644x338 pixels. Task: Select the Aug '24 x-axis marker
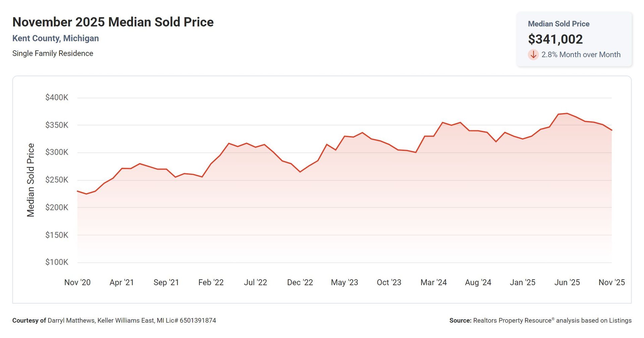pyautogui.click(x=478, y=282)
